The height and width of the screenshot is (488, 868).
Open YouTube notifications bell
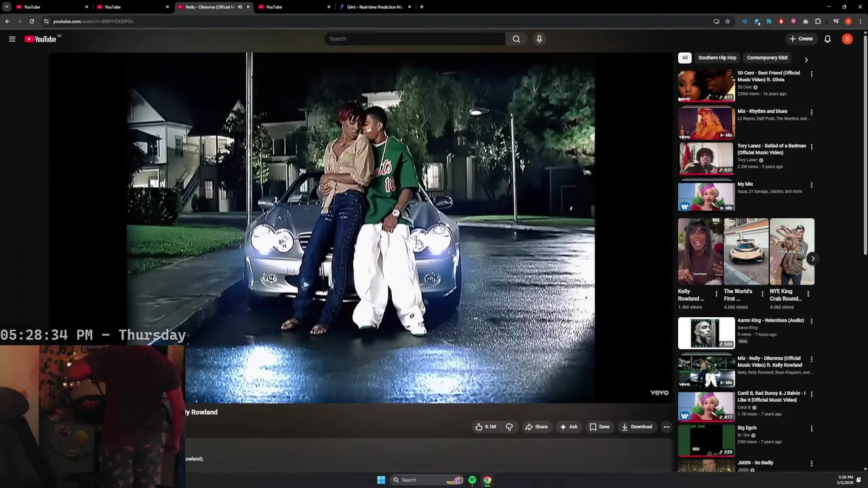[827, 39]
